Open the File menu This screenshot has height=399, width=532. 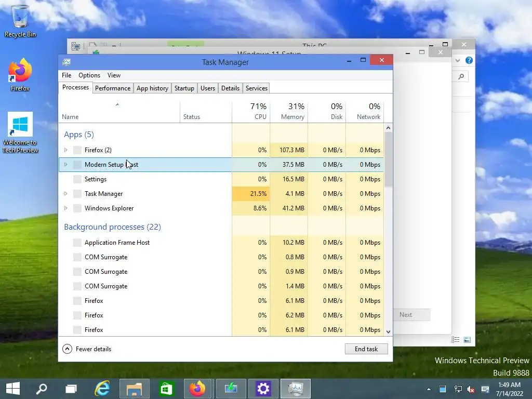(66, 75)
